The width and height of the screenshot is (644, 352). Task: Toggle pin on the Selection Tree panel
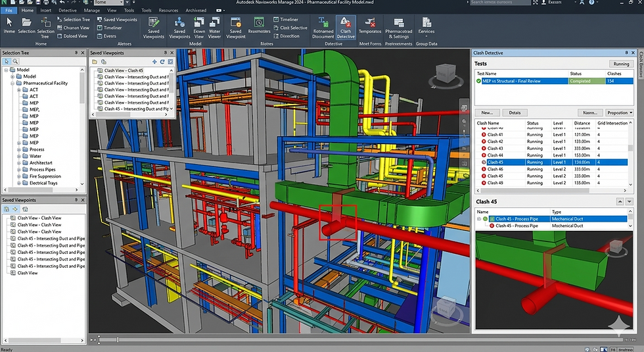point(76,53)
